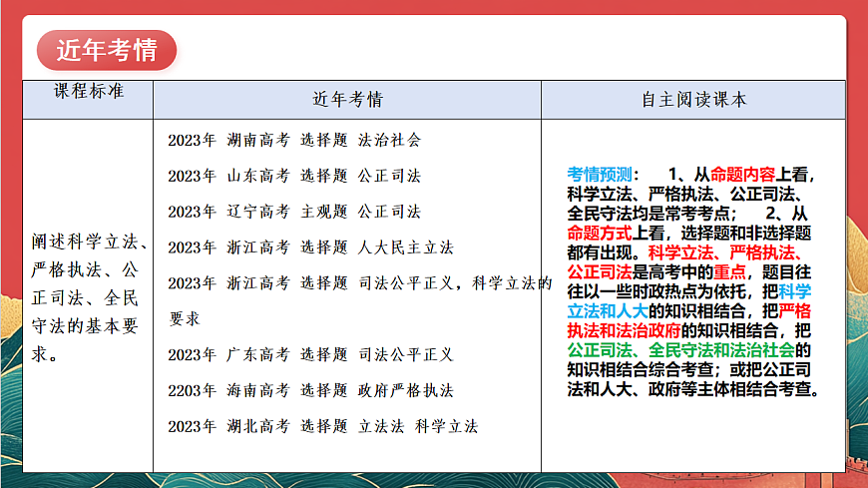The height and width of the screenshot is (488, 868).
Task: Click the row 2023年 辽宁高考 主观题 公正司法
Action: pos(294,212)
